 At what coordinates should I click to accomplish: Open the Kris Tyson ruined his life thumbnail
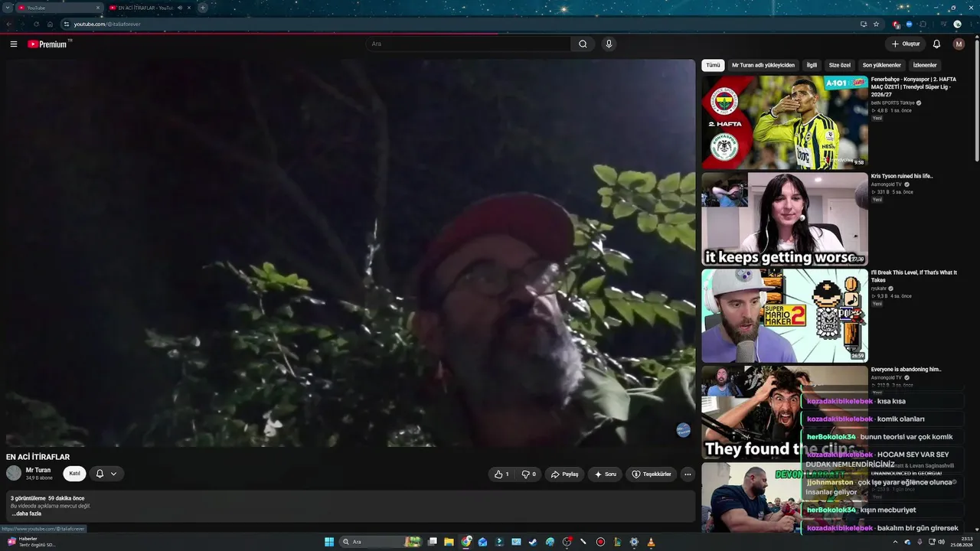785,219
